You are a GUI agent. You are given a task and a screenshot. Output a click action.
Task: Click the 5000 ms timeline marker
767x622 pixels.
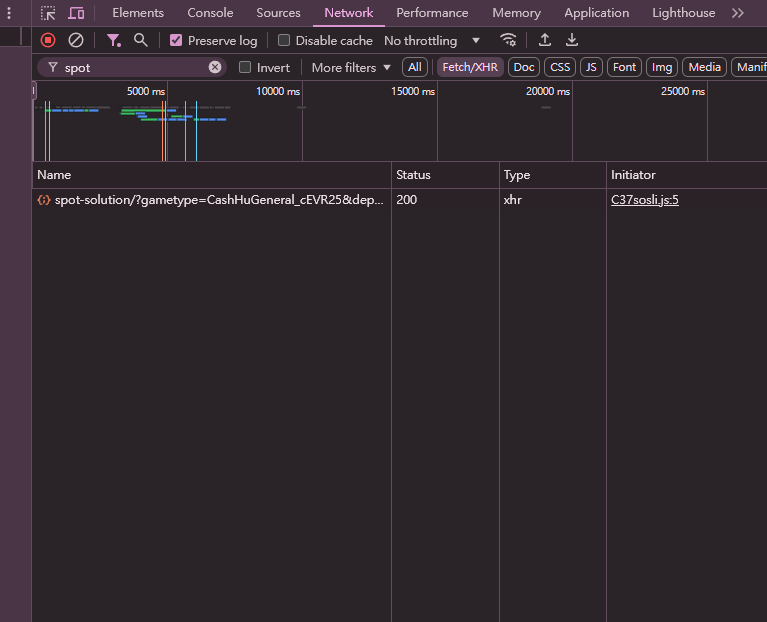(x=146, y=91)
